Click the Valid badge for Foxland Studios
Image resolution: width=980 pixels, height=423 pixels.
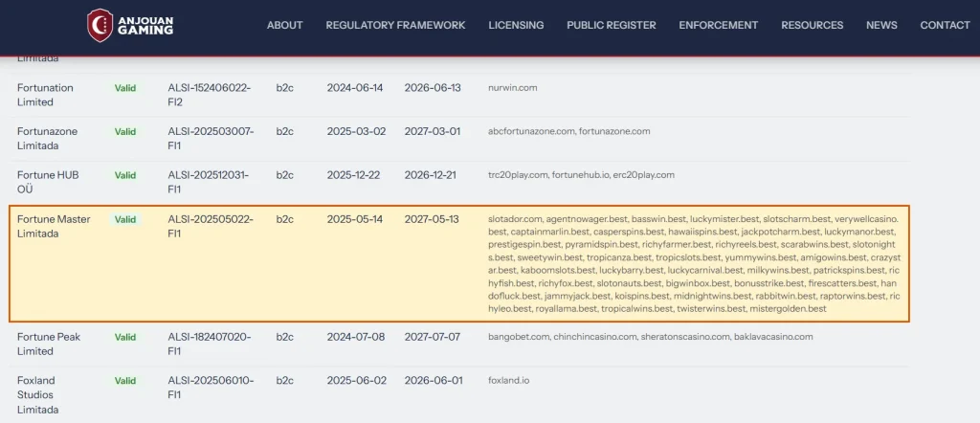pyautogui.click(x=125, y=381)
